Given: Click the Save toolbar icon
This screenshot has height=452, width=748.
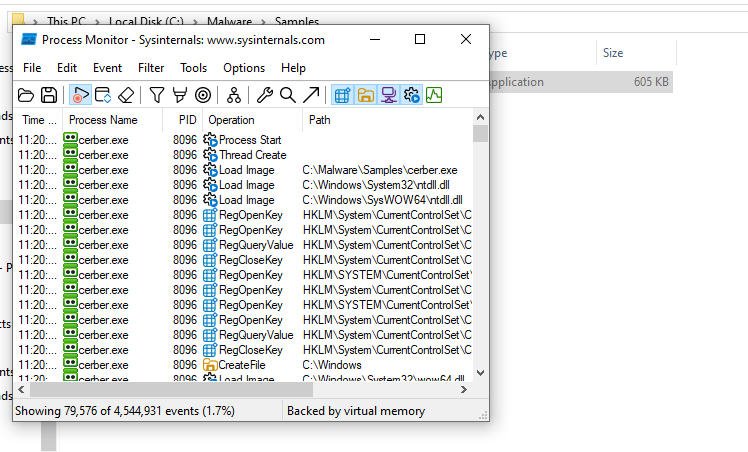Looking at the screenshot, I should [x=49, y=95].
